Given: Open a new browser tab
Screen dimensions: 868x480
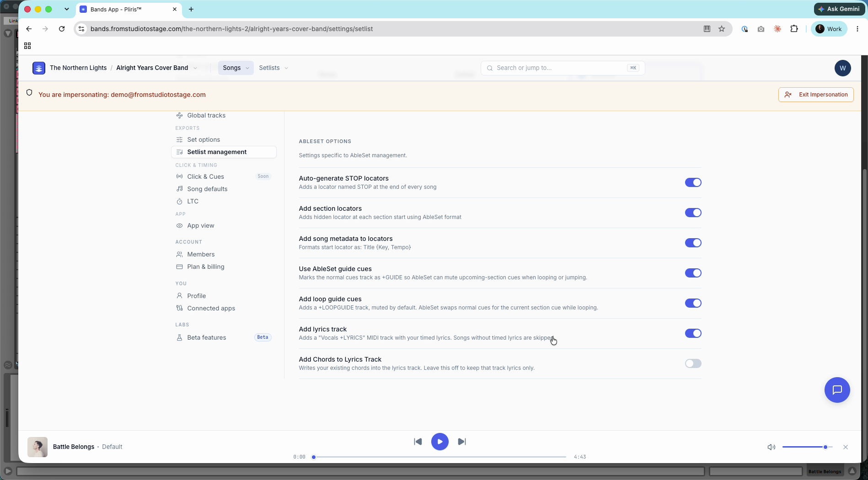Looking at the screenshot, I should pyautogui.click(x=191, y=9).
